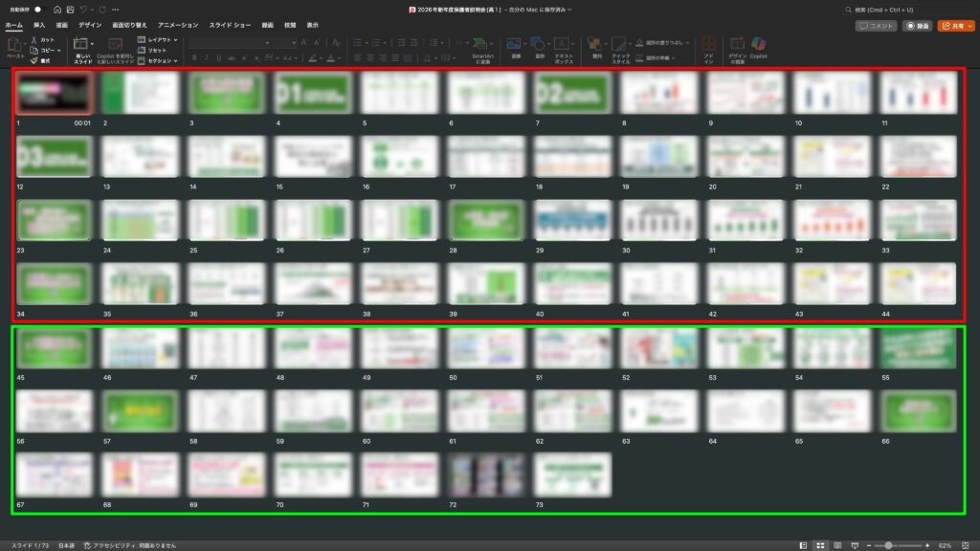Toggle the AutoSave (自動保存) switch
Viewport: 980px width, 551px height.
[x=39, y=10]
